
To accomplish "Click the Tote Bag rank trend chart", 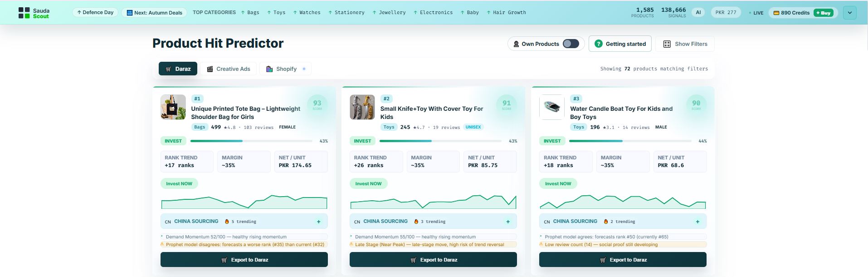I will (244, 202).
